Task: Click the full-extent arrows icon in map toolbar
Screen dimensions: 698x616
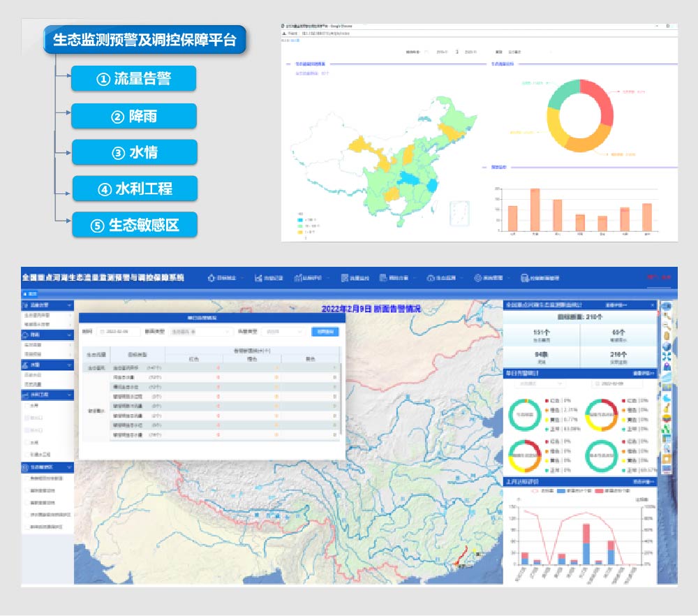Action: pyautogui.click(x=667, y=357)
